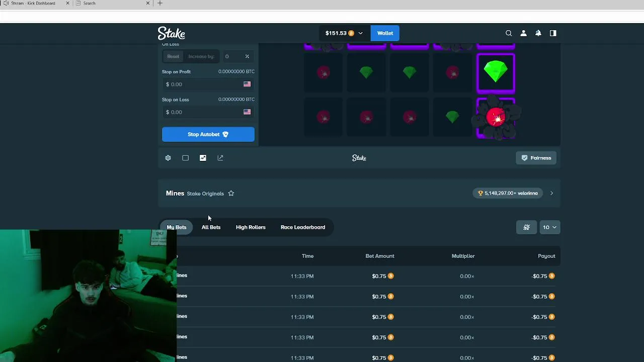This screenshot has width=644, height=362.
Task: Switch to the All Bets tab
Action: pos(211,227)
